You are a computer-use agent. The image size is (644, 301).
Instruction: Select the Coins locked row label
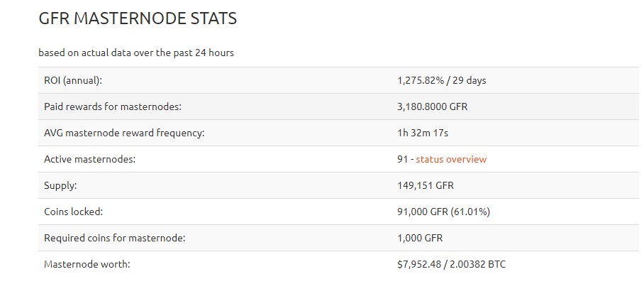[73, 212]
